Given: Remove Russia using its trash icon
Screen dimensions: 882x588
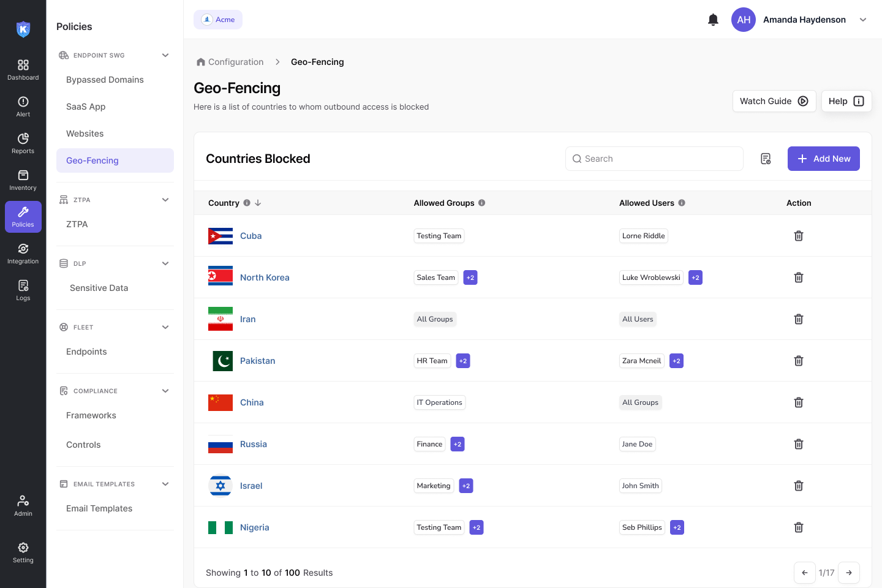Looking at the screenshot, I should (799, 444).
